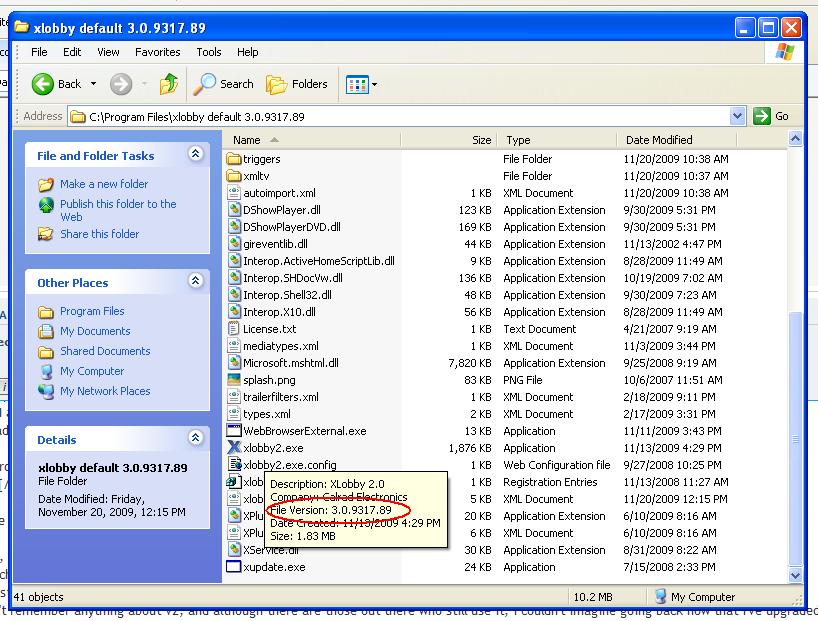This screenshot has height=621, width=818.
Task: Go to Program Files link
Action: pyautogui.click(x=92, y=311)
